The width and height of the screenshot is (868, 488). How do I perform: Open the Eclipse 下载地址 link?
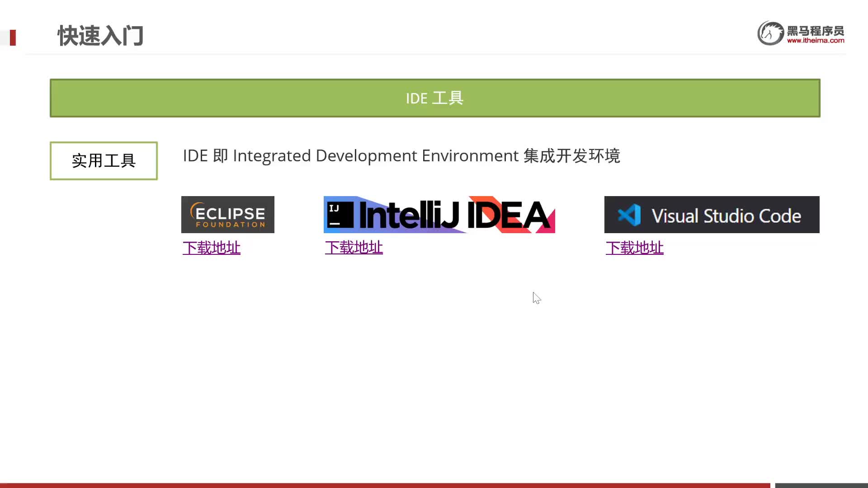tap(212, 248)
